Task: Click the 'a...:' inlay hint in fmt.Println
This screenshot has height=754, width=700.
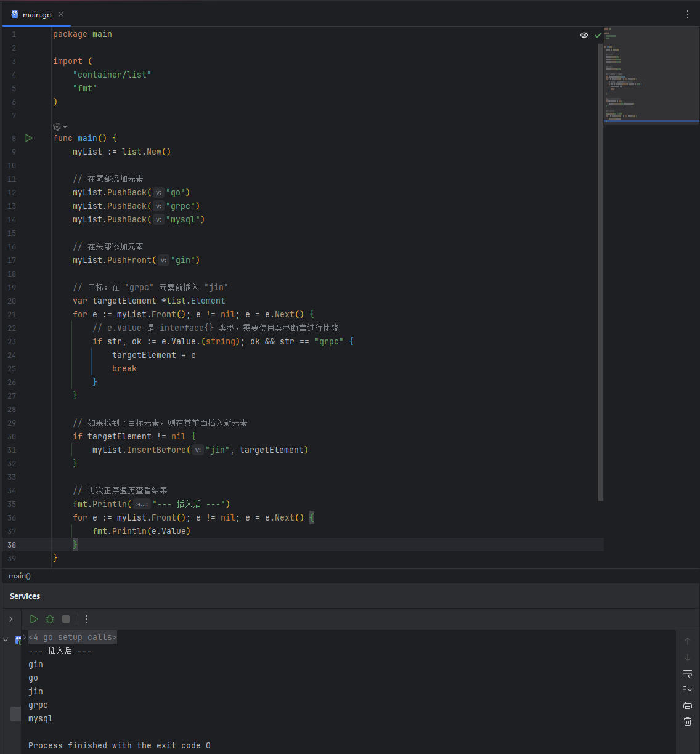Action: click(142, 505)
